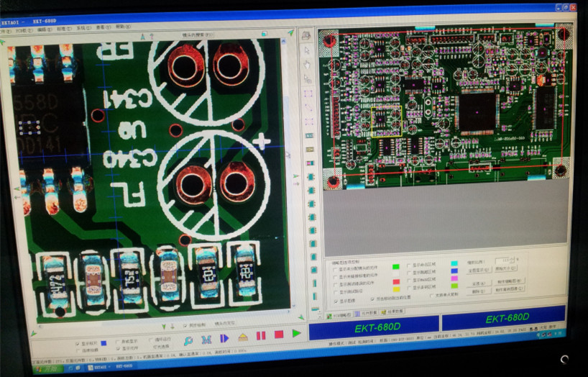The width and height of the screenshot is (588, 377).
Task: Click the red color swatch
Action: (x=395, y=282)
